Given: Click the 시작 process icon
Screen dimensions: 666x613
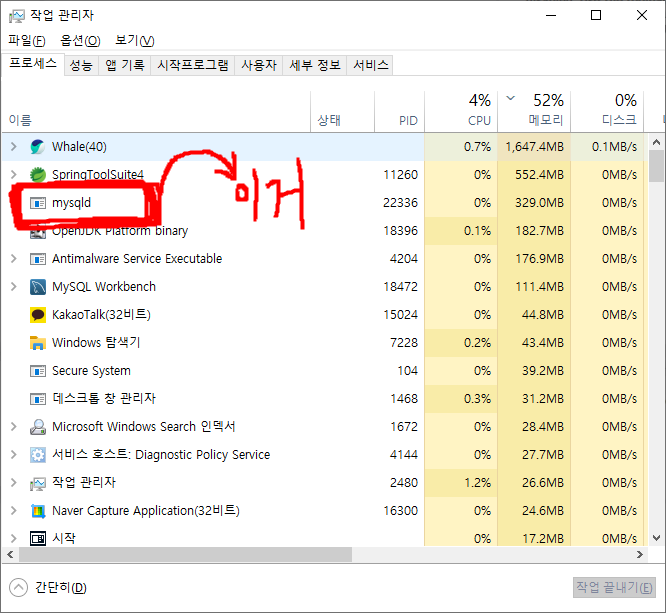Looking at the screenshot, I should click(x=38, y=539).
